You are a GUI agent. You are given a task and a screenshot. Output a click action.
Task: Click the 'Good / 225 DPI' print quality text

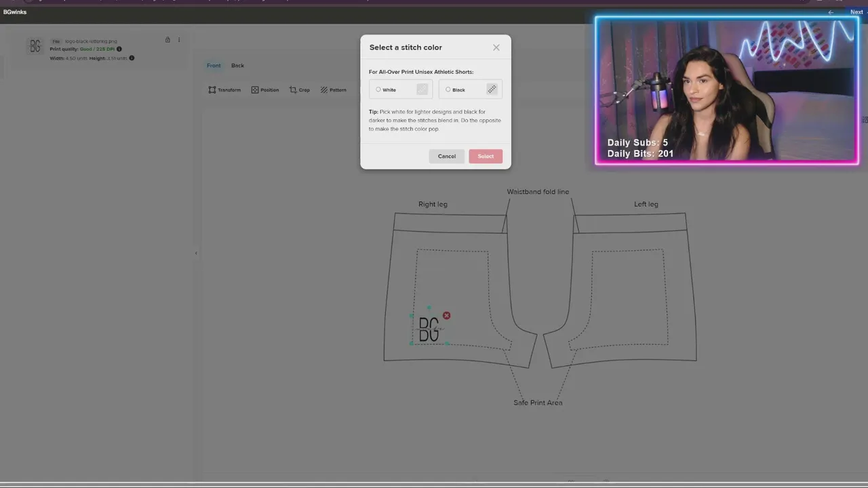[x=97, y=49]
